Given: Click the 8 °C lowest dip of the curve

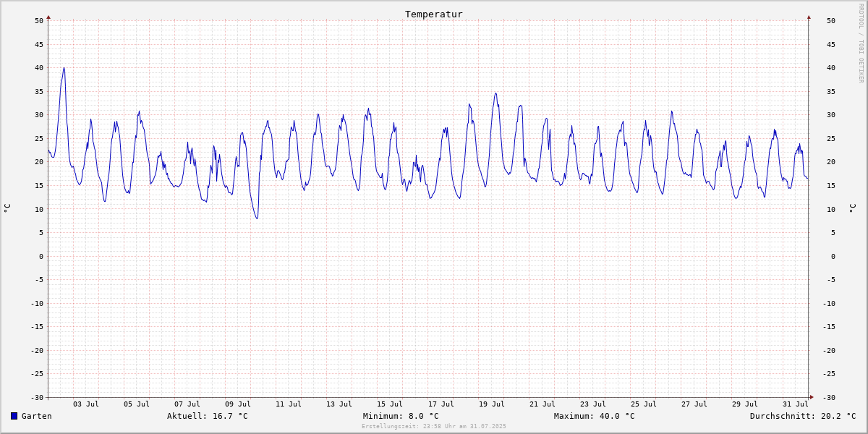Looking at the screenshot, I should coord(257,218).
